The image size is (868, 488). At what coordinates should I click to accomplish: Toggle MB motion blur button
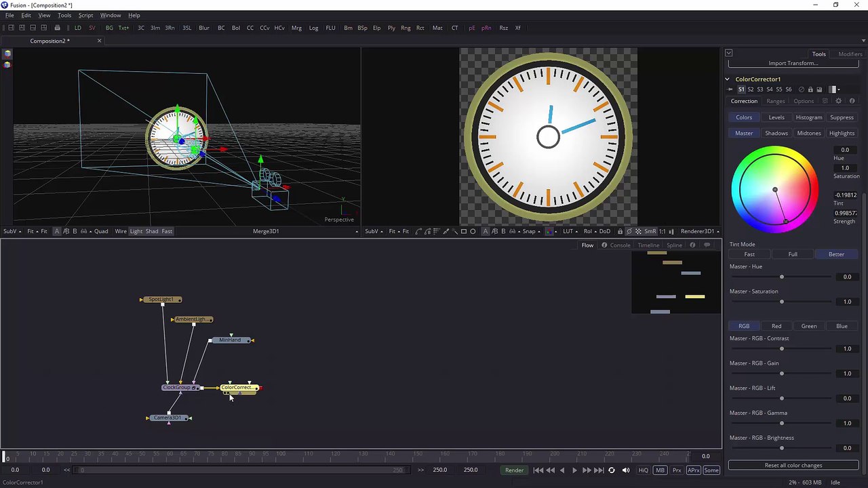(660, 470)
